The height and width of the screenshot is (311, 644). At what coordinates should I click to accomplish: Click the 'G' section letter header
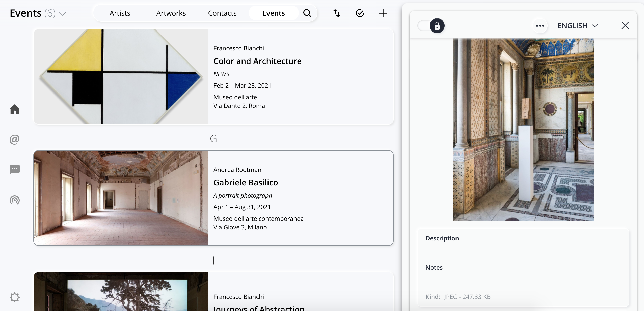click(x=213, y=139)
